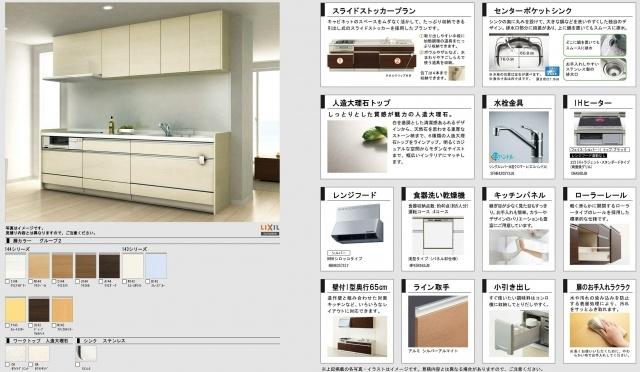Choose the yellow door color swatch
Viewport: 640px width, 372px height.
(16, 310)
